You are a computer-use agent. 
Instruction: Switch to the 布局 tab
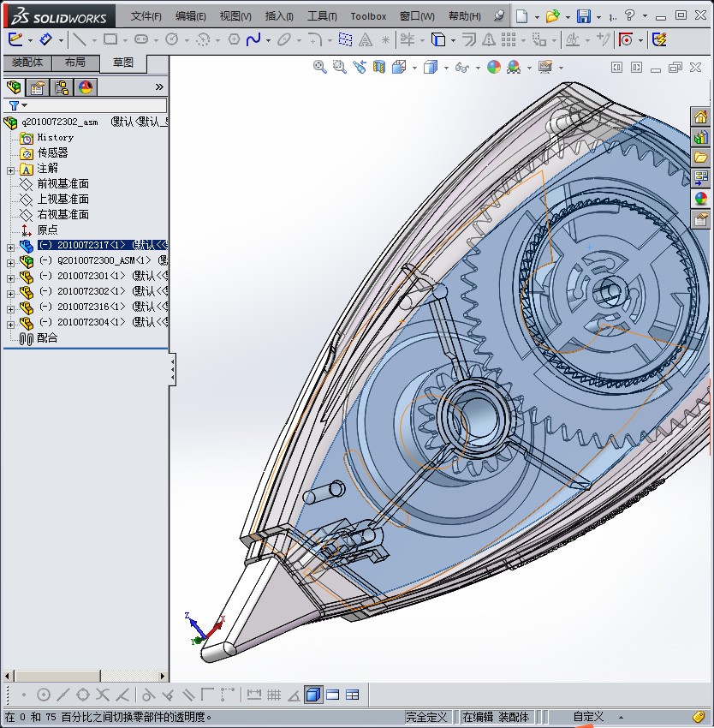76,62
